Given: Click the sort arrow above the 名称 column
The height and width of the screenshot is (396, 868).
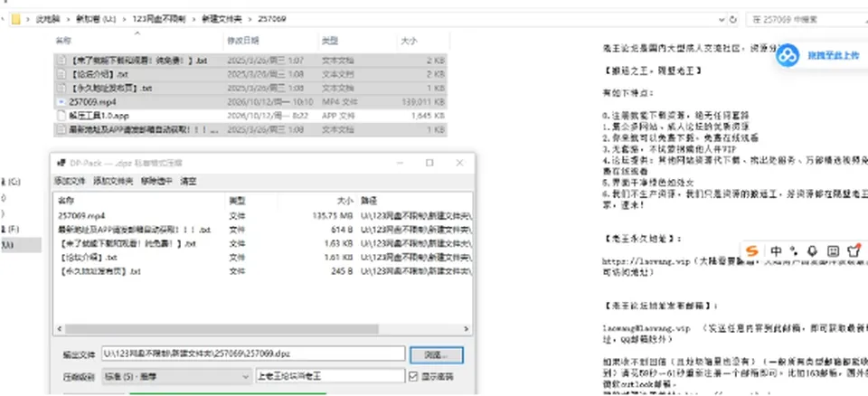Looking at the screenshot, I should click(137, 33).
